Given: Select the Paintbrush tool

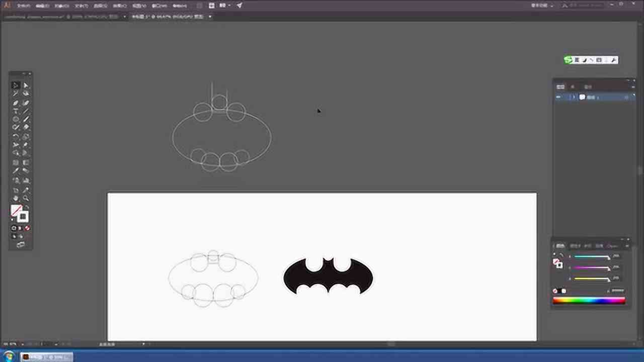Looking at the screenshot, I should (x=26, y=119).
